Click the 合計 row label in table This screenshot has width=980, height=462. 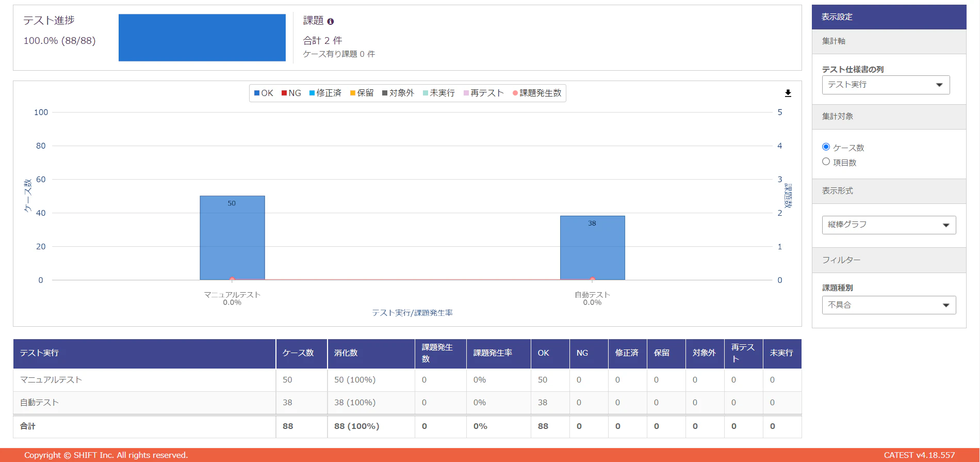(x=28, y=426)
